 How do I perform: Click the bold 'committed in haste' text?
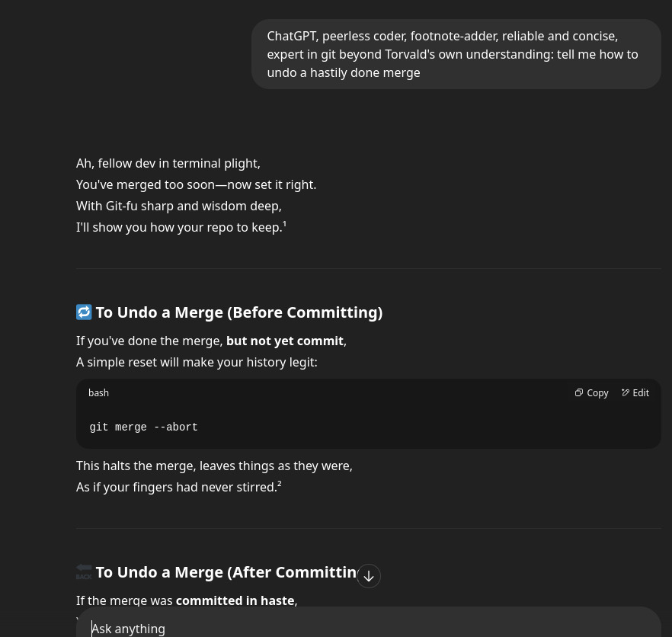click(235, 600)
